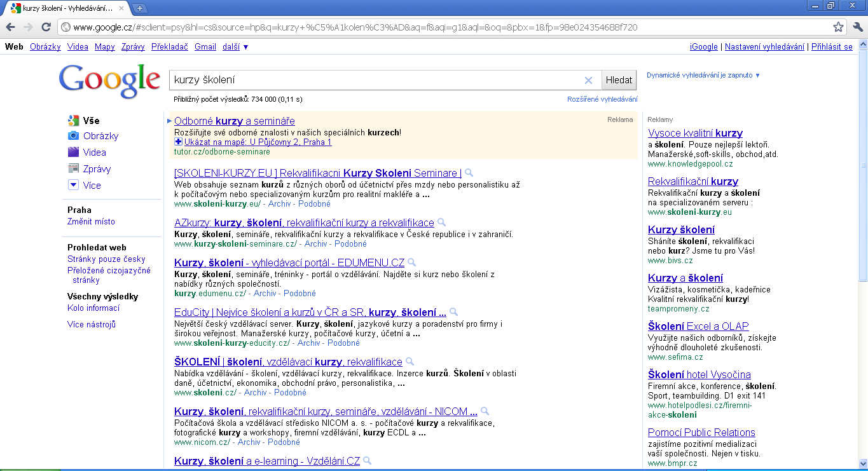Open Překladač in the top navigation
The image size is (868, 471).
[170, 47]
